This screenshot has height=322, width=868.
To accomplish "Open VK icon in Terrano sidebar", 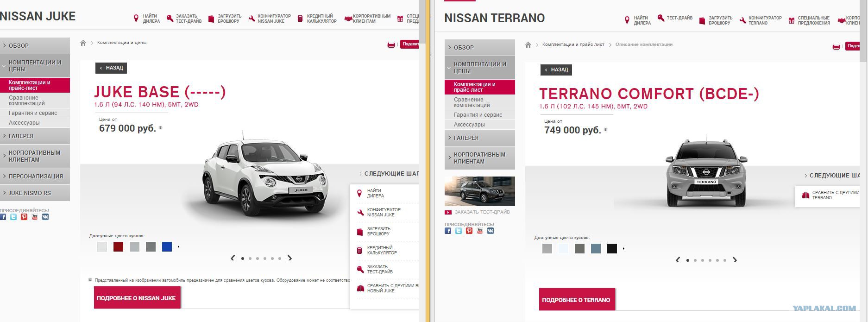I will [x=491, y=230].
